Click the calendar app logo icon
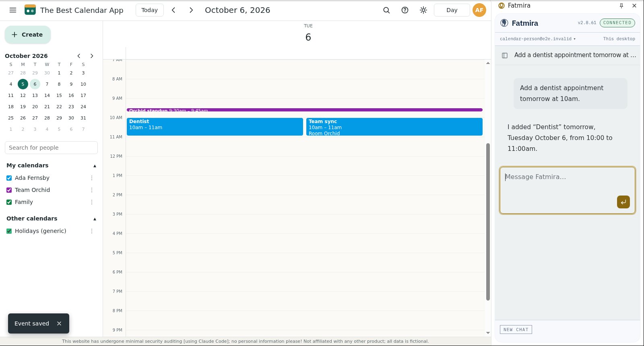This screenshot has width=644, height=346. point(30,10)
